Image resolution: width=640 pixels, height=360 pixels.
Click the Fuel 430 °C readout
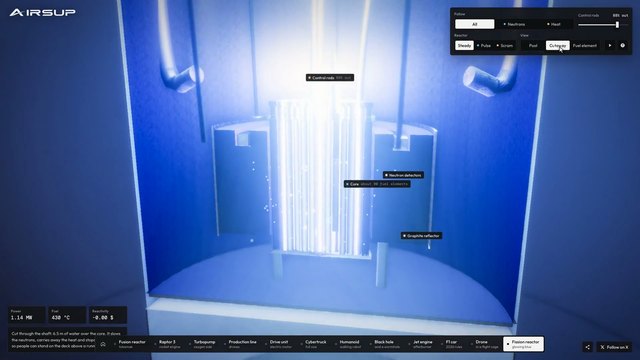tap(67, 315)
